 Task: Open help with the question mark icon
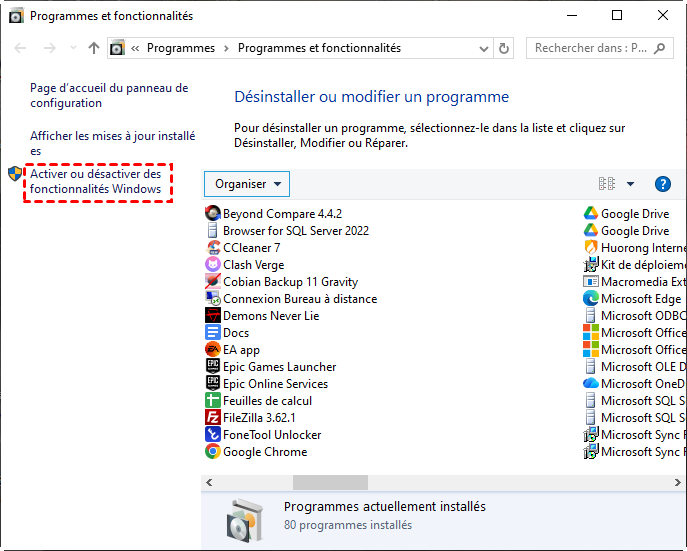click(662, 184)
